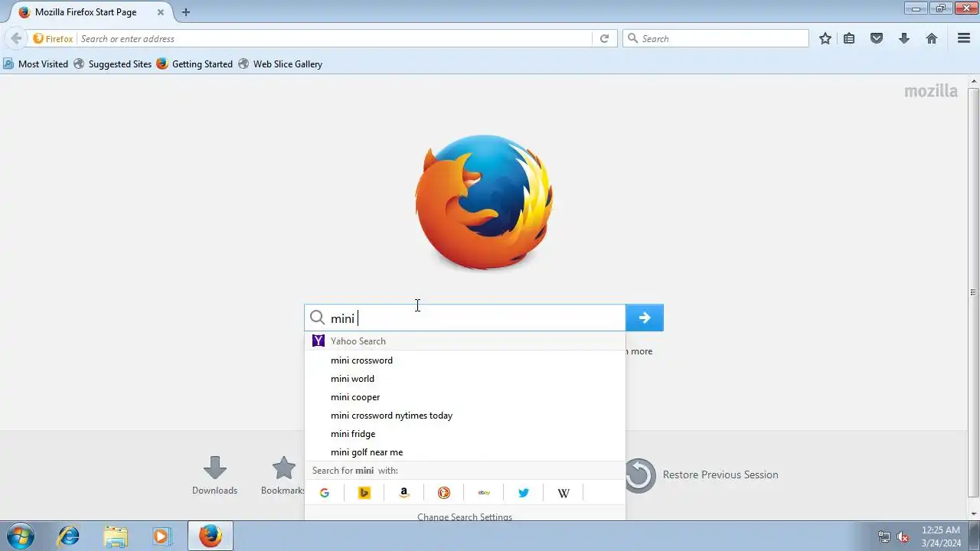Open the Firefox hamburger menu
The image size is (980, 551).
click(964, 38)
